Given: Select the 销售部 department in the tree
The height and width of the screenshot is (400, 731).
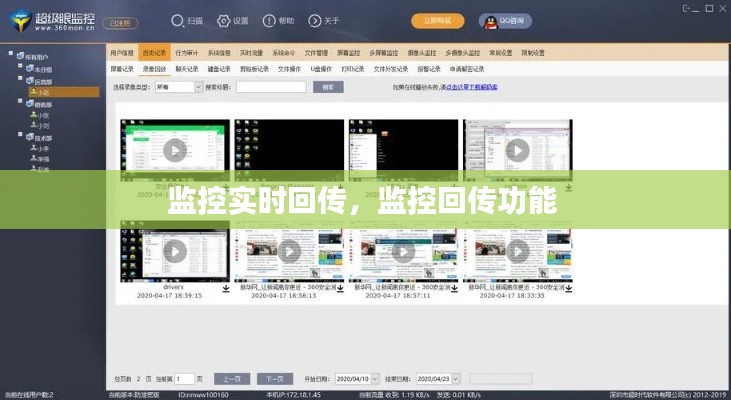Looking at the screenshot, I should coord(43,102).
